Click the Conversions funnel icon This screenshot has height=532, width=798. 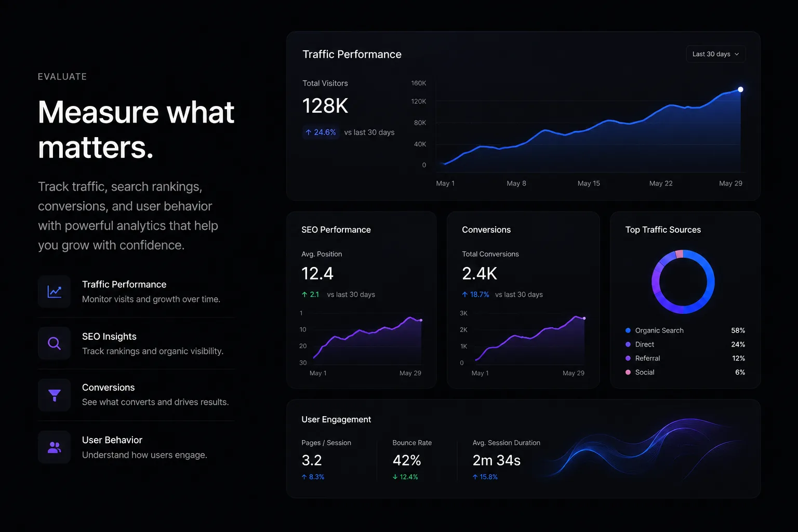click(x=55, y=395)
